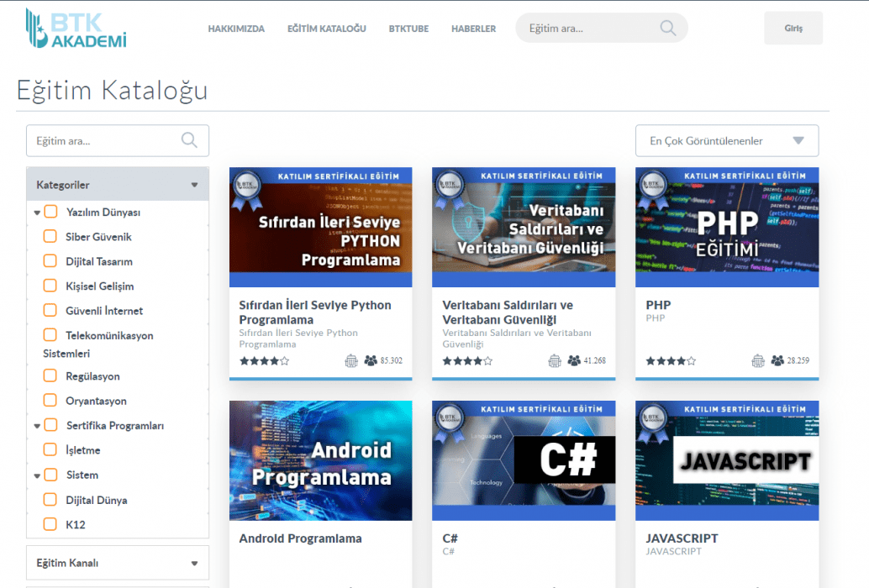Check the Siber Güvenlik category checkbox
This screenshot has height=588, width=869.
click(50, 236)
